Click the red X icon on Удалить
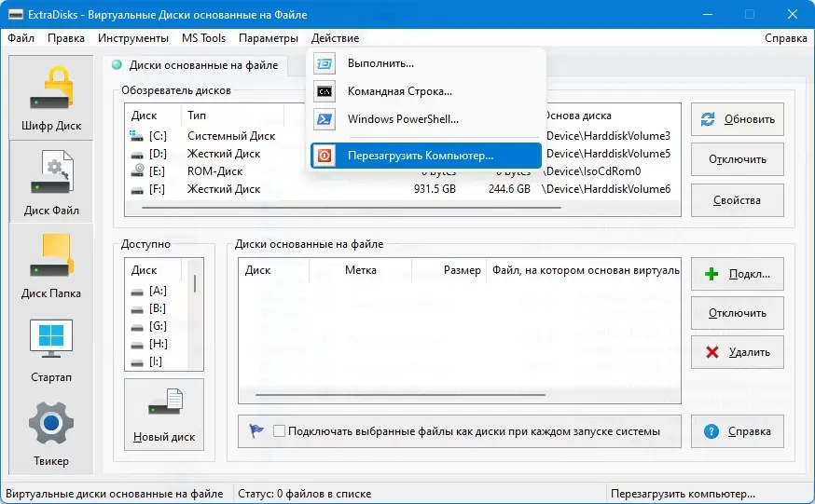815x504 pixels. pyautogui.click(x=712, y=352)
